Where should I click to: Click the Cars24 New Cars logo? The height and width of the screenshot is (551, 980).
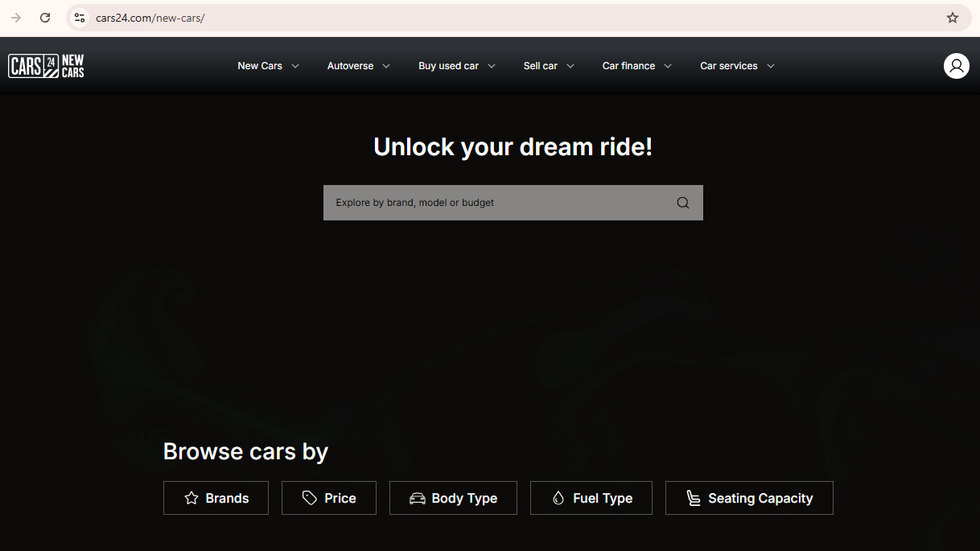point(46,66)
